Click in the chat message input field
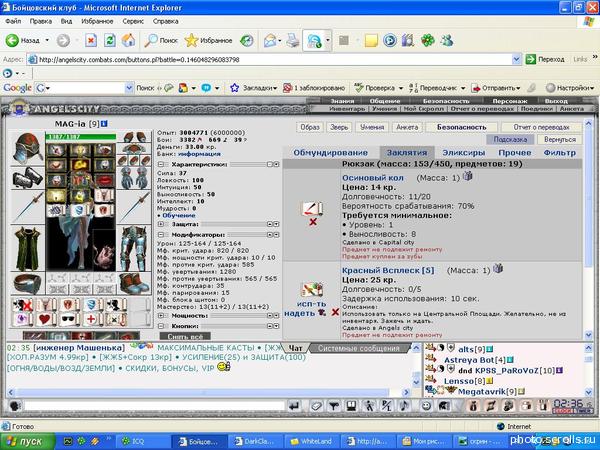Image resolution: width=600 pixels, height=450 pixels. [154, 406]
